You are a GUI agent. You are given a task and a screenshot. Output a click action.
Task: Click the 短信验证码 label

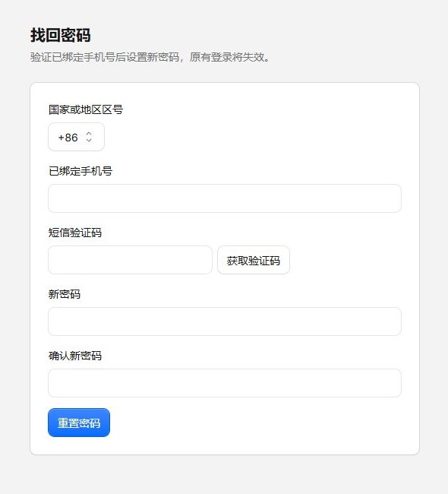coord(75,233)
